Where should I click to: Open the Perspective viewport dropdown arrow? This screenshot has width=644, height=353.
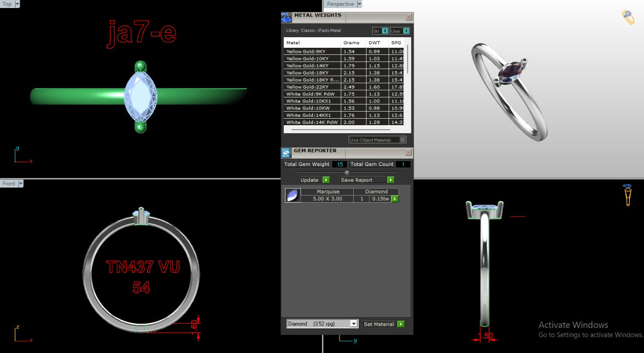click(x=359, y=4)
